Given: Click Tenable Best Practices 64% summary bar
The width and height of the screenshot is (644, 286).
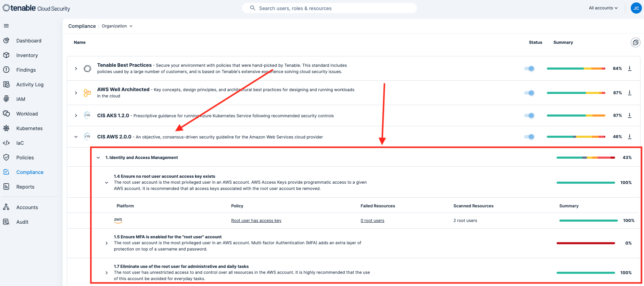Looking at the screenshot, I should point(576,69).
